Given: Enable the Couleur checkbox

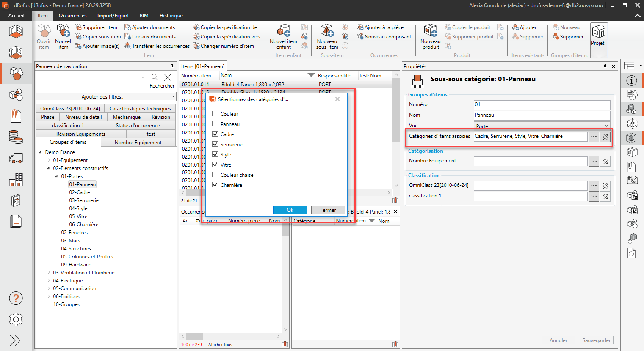Looking at the screenshot, I should [x=215, y=114].
